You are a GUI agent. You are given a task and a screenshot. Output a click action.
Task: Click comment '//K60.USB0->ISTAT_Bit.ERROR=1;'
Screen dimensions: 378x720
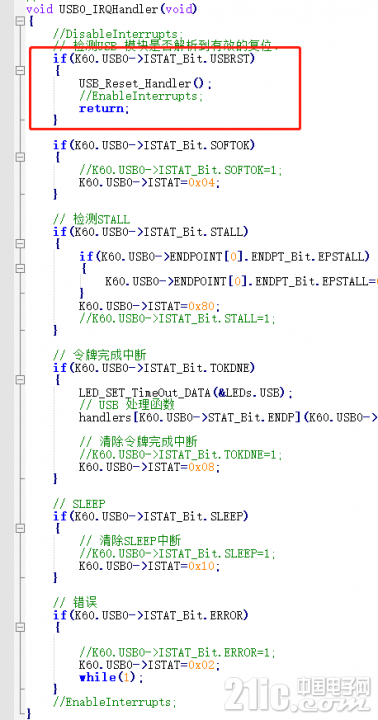pos(177,652)
